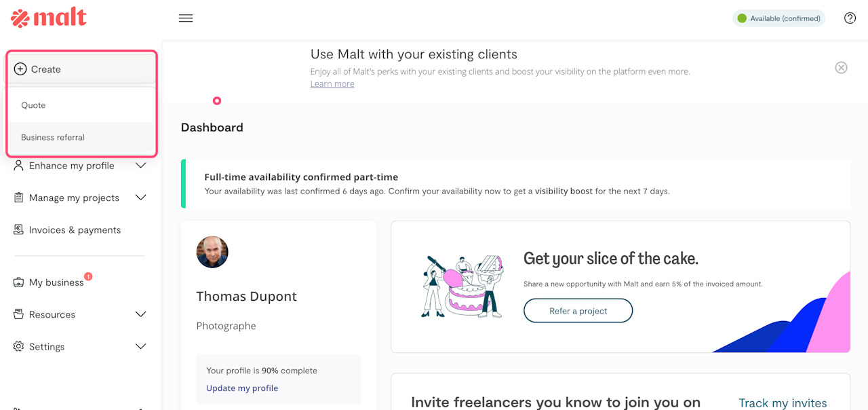Click the Refer a project button
This screenshot has width=868, height=410.
[578, 311]
